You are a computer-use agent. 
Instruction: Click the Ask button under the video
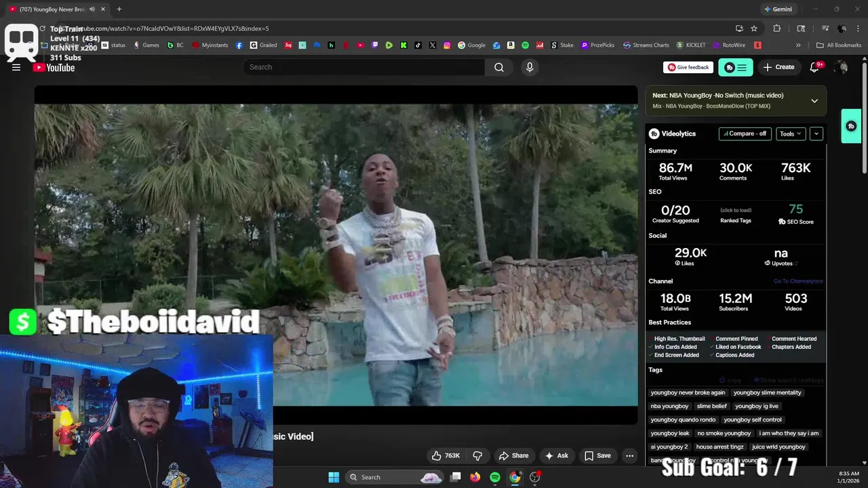557,455
